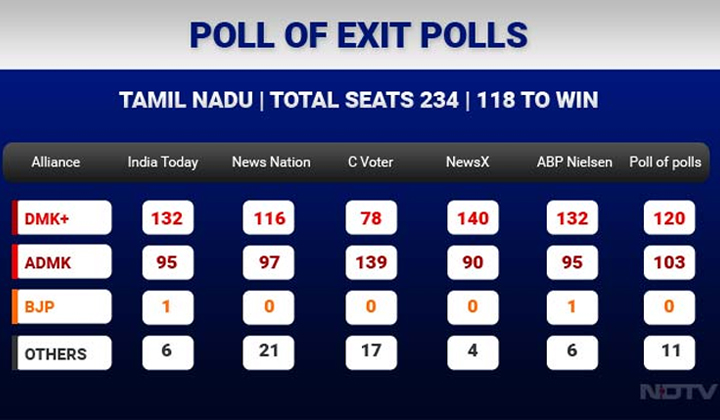Click the Tamil Nadu total seats subtitle
Viewport: 720px width, 420px height.
(359, 100)
